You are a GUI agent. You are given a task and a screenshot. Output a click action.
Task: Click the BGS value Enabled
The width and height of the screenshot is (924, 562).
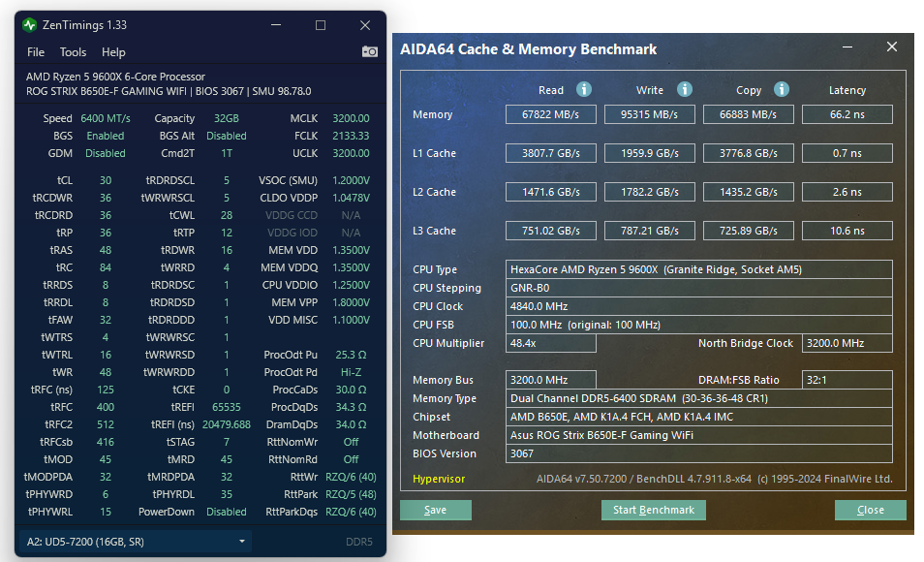click(106, 136)
